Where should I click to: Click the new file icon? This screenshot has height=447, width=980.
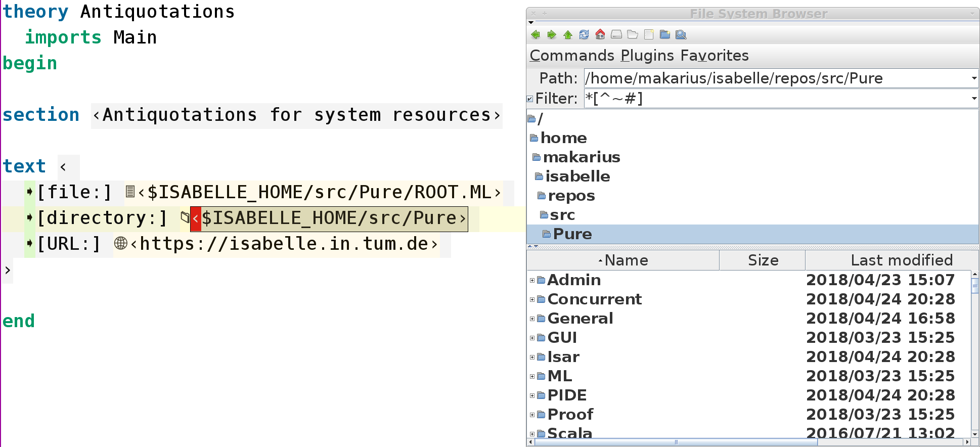tap(649, 34)
